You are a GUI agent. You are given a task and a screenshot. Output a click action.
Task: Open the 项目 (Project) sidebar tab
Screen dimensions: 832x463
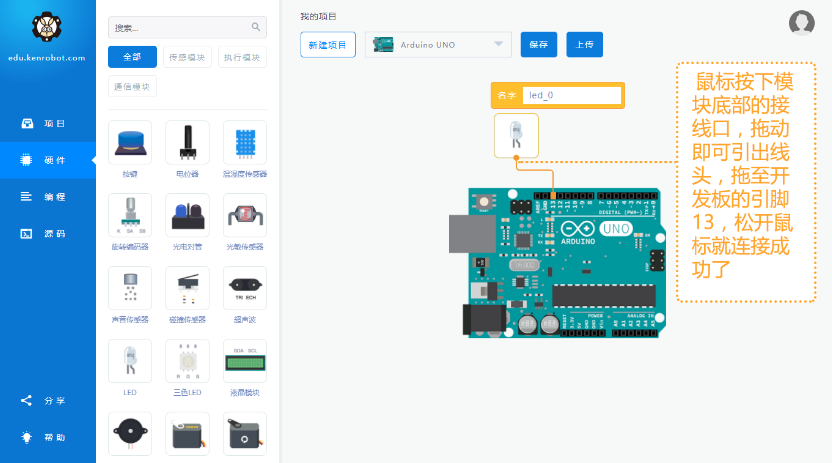(x=47, y=123)
